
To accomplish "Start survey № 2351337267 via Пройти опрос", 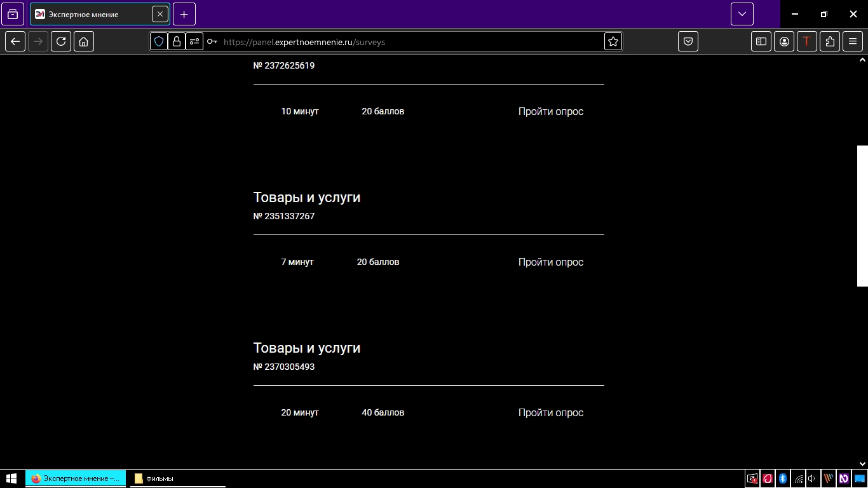I will point(551,262).
